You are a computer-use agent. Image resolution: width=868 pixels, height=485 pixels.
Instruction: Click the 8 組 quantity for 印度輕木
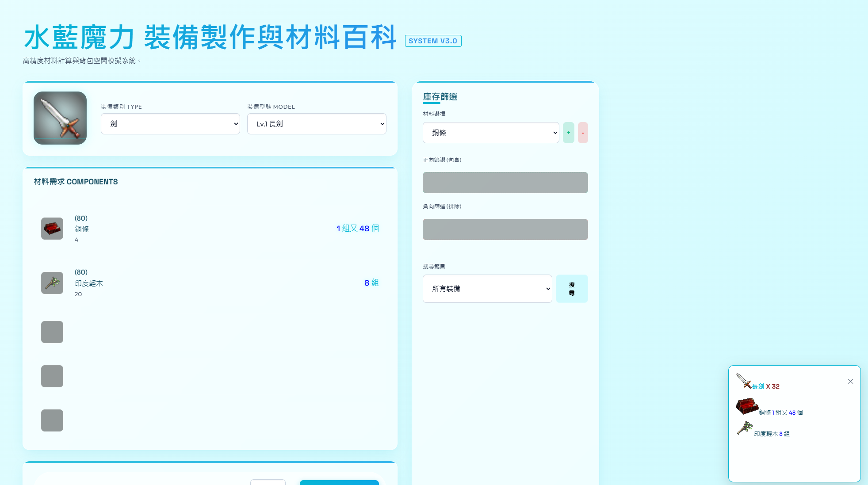pos(371,283)
